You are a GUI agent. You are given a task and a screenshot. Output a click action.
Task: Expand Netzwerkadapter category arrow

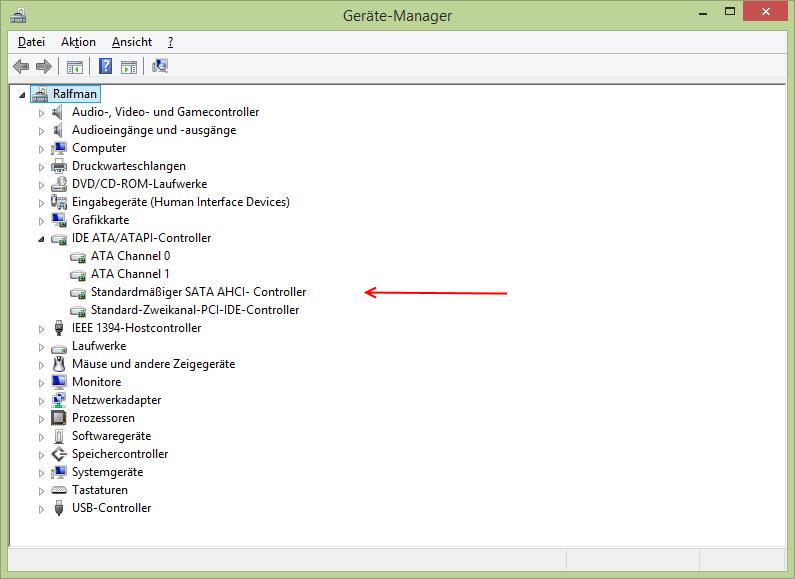[42, 401]
